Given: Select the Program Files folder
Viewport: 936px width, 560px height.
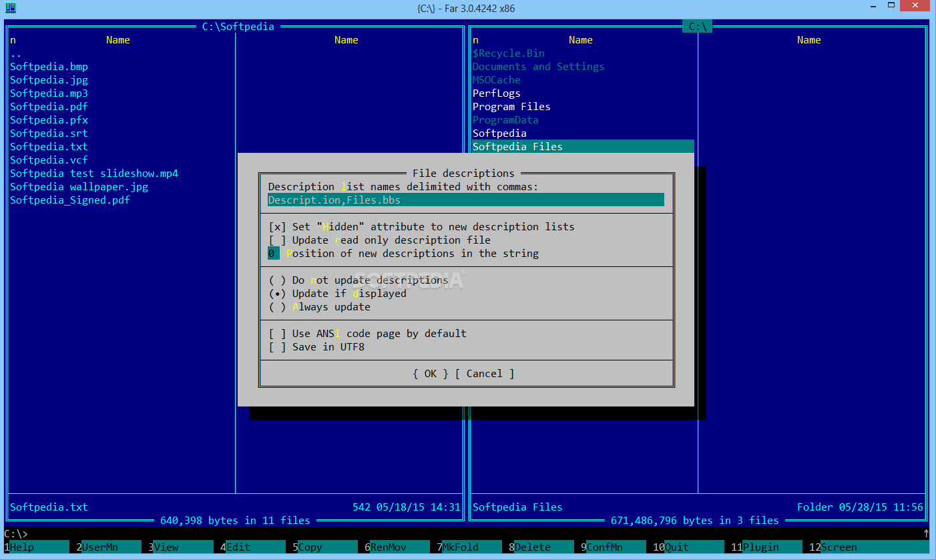Looking at the screenshot, I should point(511,107).
